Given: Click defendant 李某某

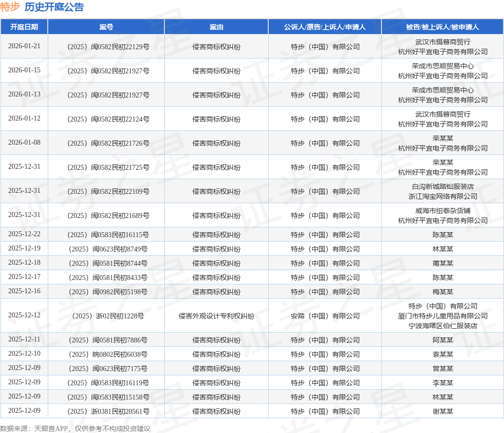Looking at the screenshot, I should click(442, 383).
